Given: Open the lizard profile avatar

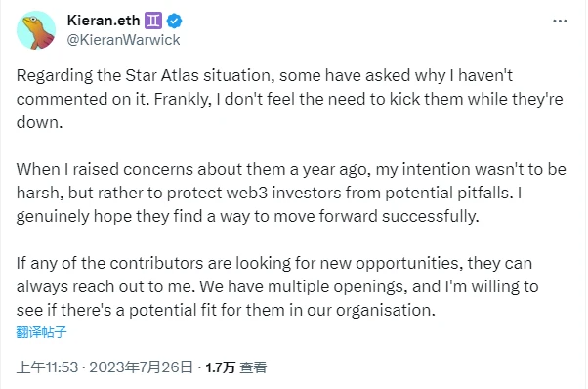Looking at the screenshot, I should 36,30.
